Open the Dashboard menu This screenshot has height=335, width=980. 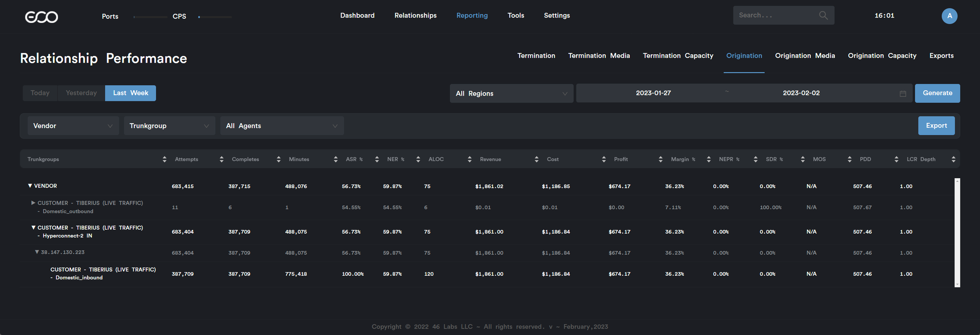357,15
